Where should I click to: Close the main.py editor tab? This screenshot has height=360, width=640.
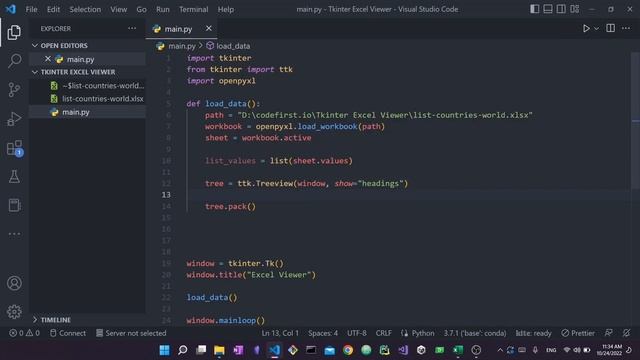209,28
